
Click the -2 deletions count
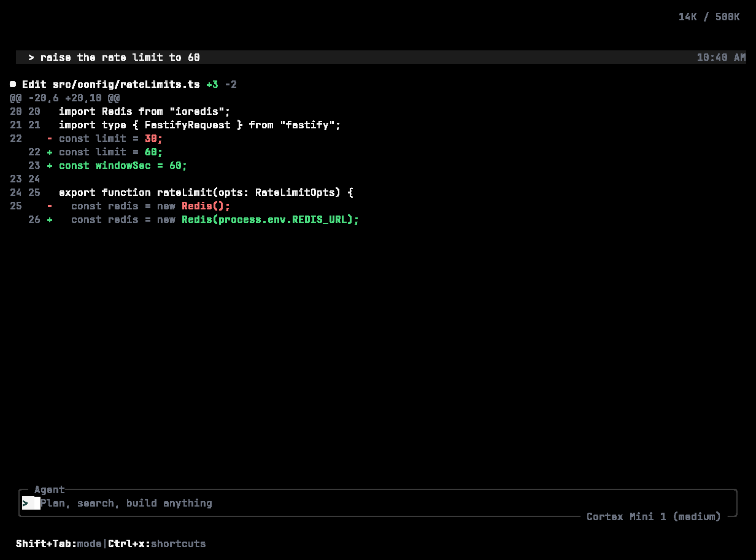pyautogui.click(x=231, y=84)
